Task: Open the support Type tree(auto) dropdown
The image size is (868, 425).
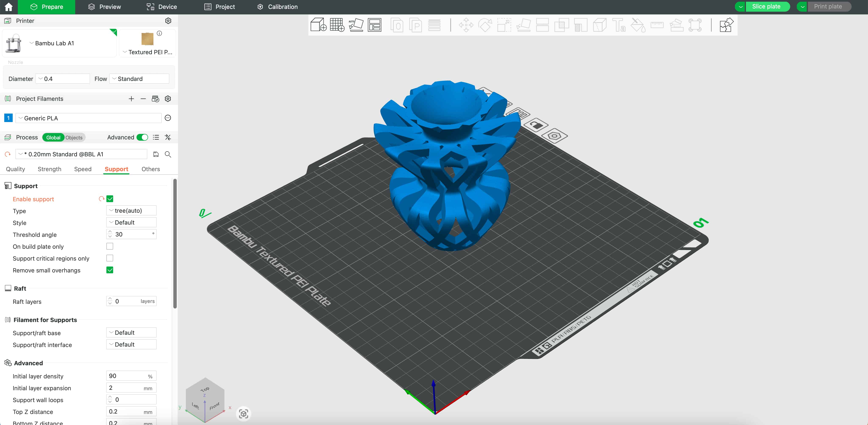Action: [x=131, y=210]
